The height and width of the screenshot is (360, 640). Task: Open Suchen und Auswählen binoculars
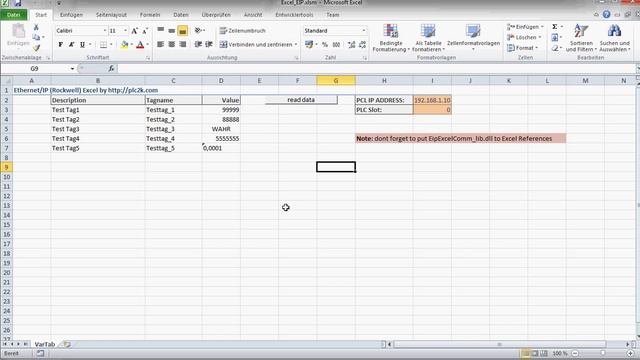click(614, 38)
